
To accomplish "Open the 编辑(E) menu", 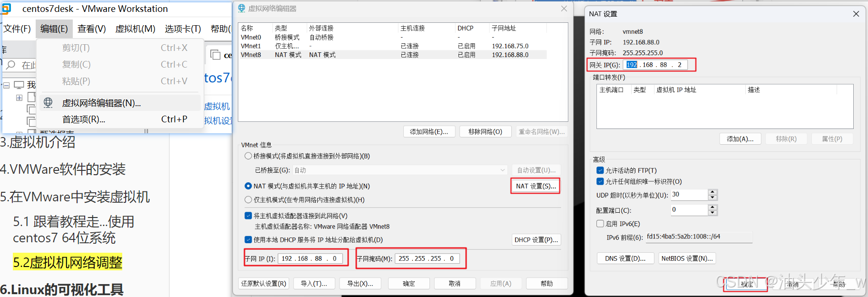I will coord(54,29).
